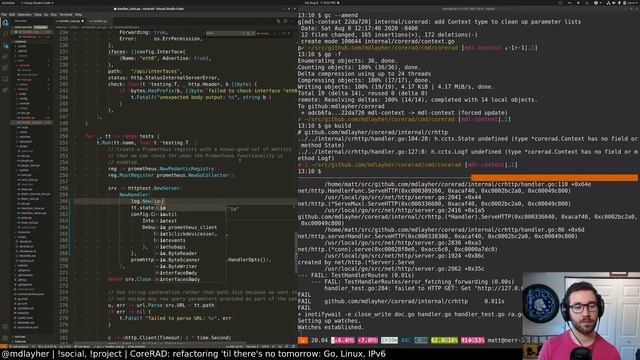Click editor vertical scrollbar beside autocomplete
This screenshot has width=640, height=360.
(296, 253)
